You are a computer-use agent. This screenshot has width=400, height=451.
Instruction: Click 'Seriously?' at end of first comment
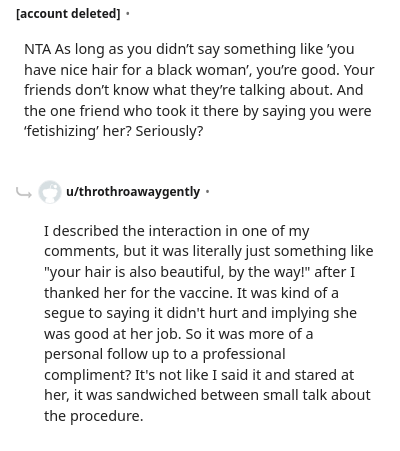(x=169, y=131)
